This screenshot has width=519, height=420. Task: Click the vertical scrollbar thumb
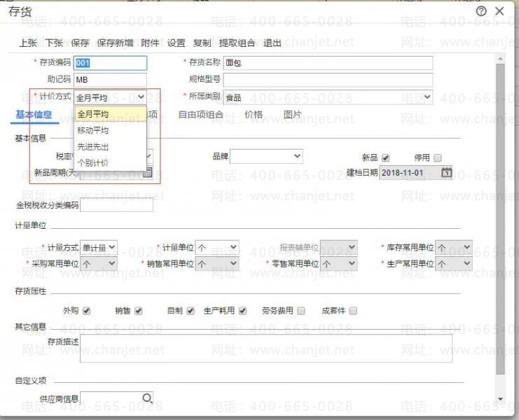[500, 219]
